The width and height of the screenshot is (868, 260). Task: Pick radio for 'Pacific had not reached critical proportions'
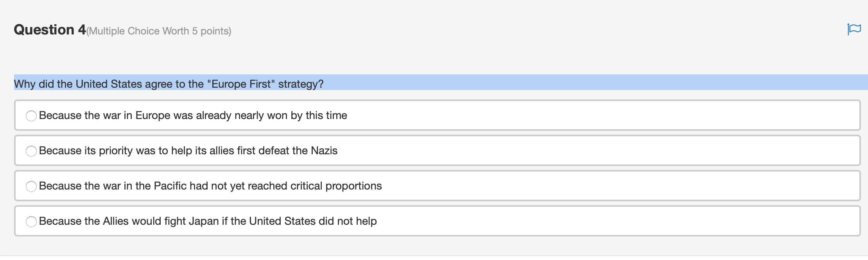(31, 186)
